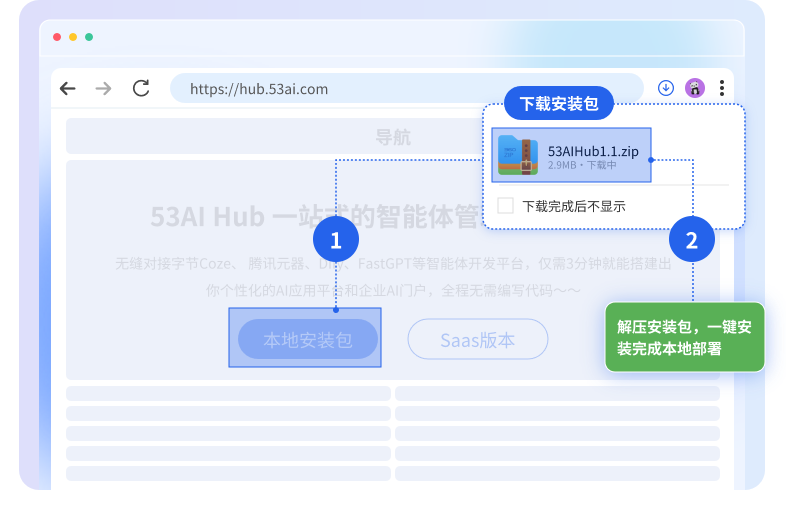Screen dimensions: 805x520
Task: Click the 2.9MB 下载中 status text
Action: point(582,165)
